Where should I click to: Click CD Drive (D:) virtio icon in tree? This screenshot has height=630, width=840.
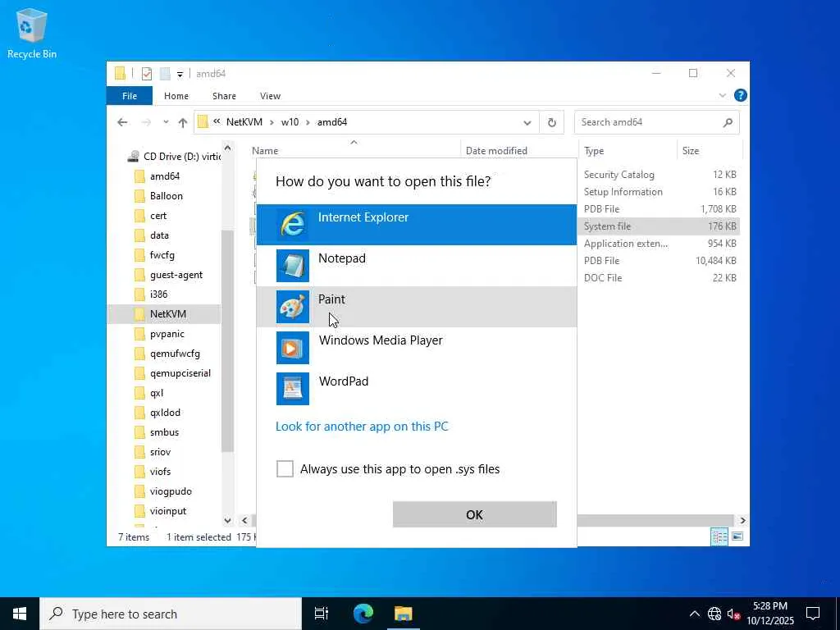[x=134, y=157]
